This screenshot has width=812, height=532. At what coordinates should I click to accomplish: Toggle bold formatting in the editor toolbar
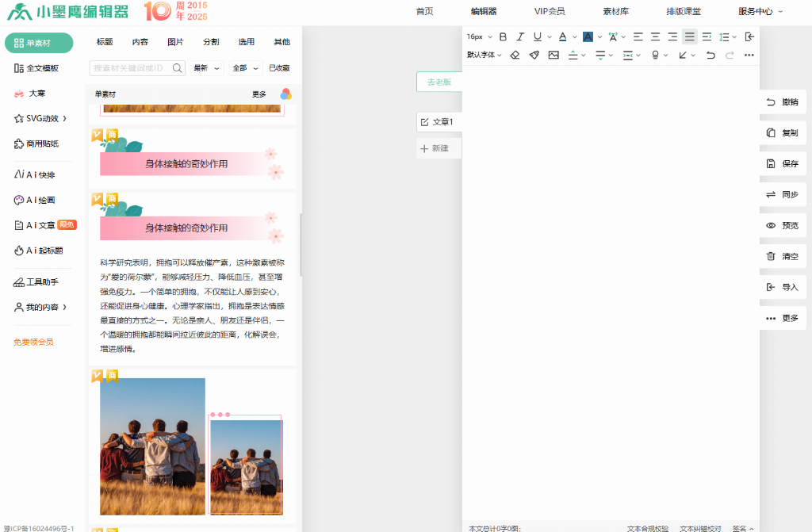point(503,36)
